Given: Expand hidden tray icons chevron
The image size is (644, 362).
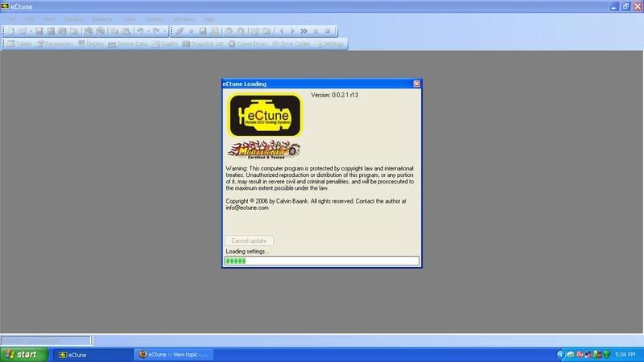Looking at the screenshot, I should [x=560, y=355].
